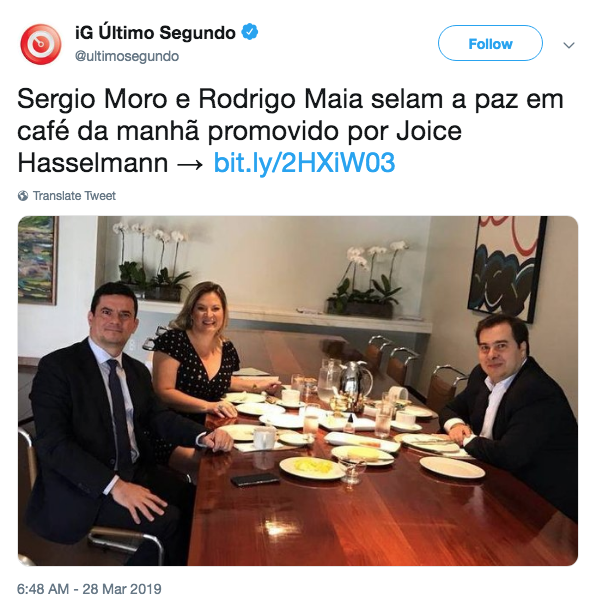Click the blue verified badge
The width and height of the screenshot is (603, 608).
point(250,32)
